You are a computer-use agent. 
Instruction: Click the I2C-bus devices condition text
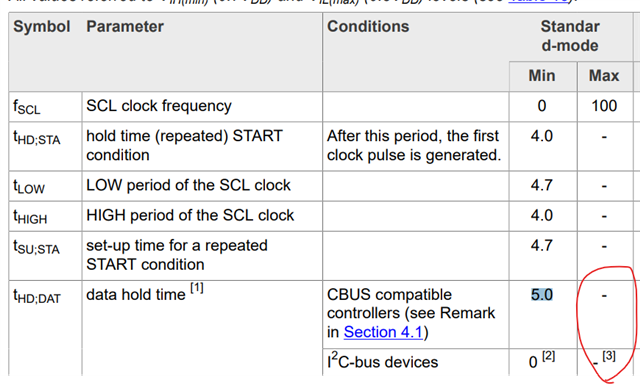click(382, 361)
